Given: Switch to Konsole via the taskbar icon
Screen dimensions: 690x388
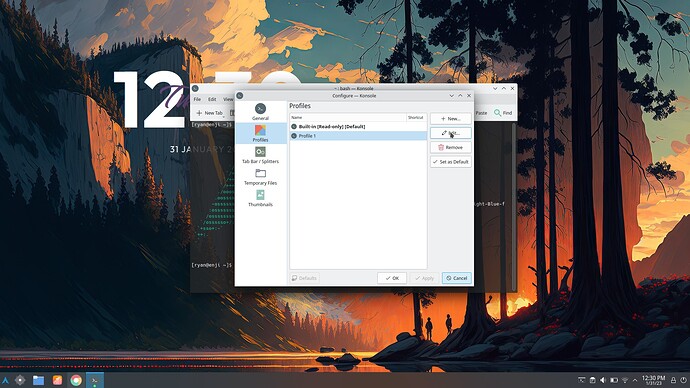Looking at the screenshot, I should pyautogui.click(x=95, y=381).
